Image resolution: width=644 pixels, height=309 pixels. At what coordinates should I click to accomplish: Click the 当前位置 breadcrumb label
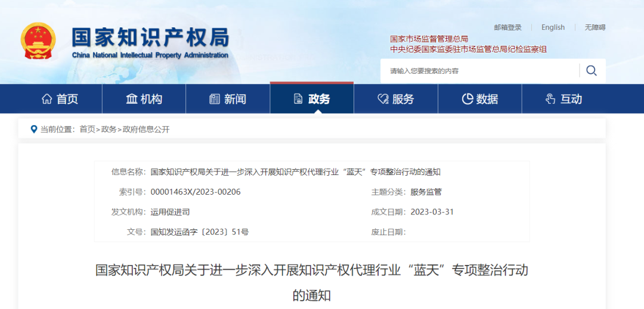[x=57, y=130]
